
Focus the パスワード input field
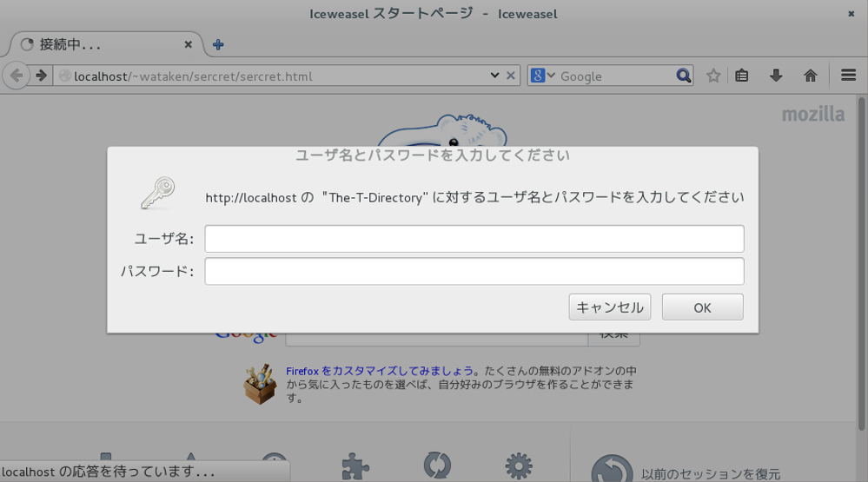pyautogui.click(x=474, y=271)
